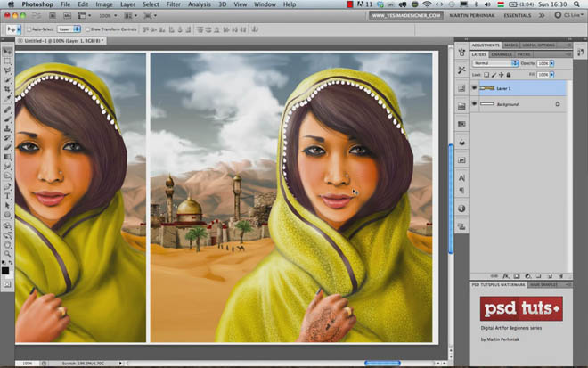
Task: Hide Layer 1 using its eye icon
Action: (474, 88)
